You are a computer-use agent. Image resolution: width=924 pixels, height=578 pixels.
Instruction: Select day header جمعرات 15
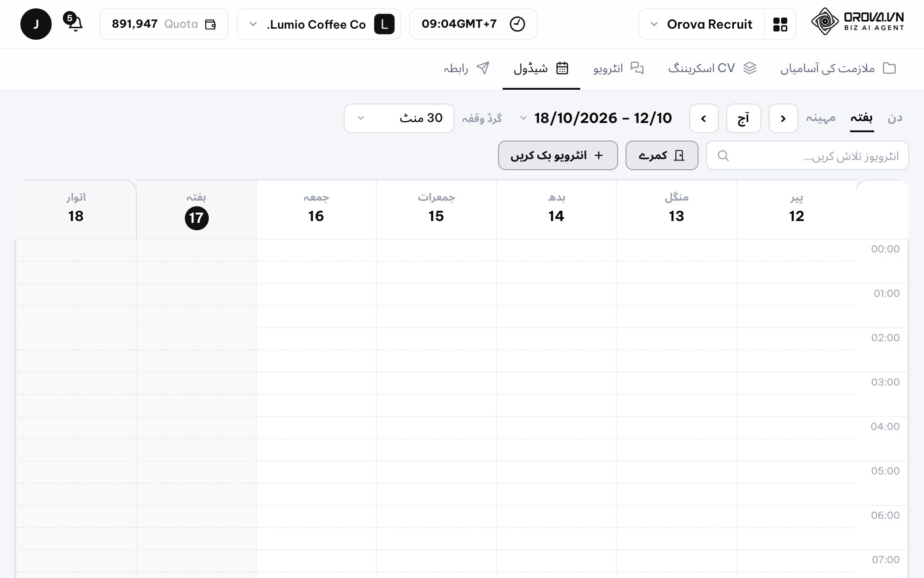tap(436, 209)
